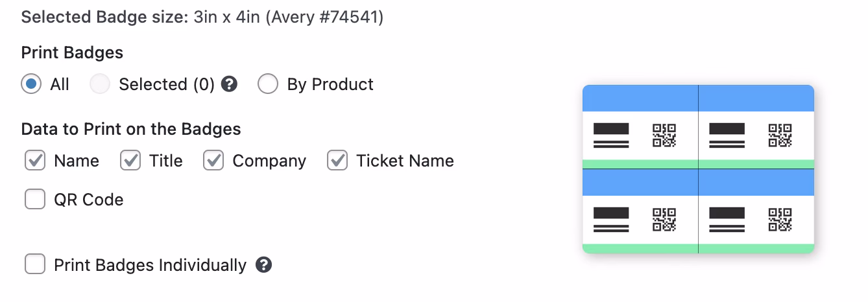The height and width of the screenshot is (302, 868).
Task: Click the Selected Badge size text
Action: tap(202, 17)
